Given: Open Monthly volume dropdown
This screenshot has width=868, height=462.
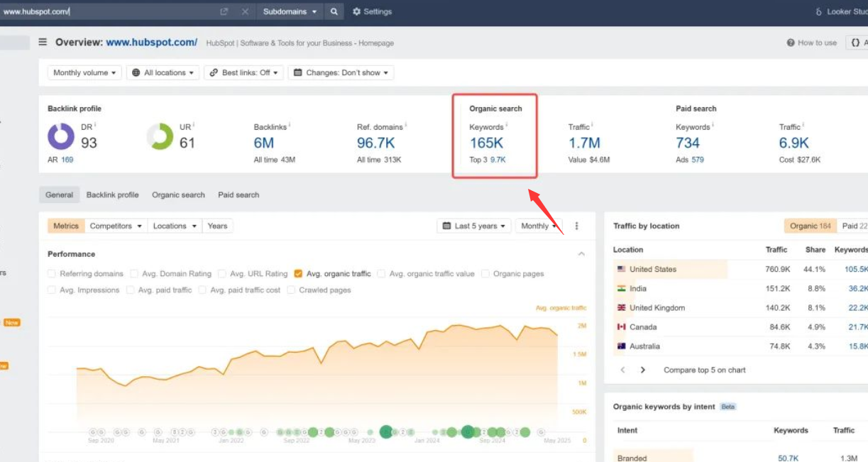Looking at the screenshot, I should tap(84, 72).
